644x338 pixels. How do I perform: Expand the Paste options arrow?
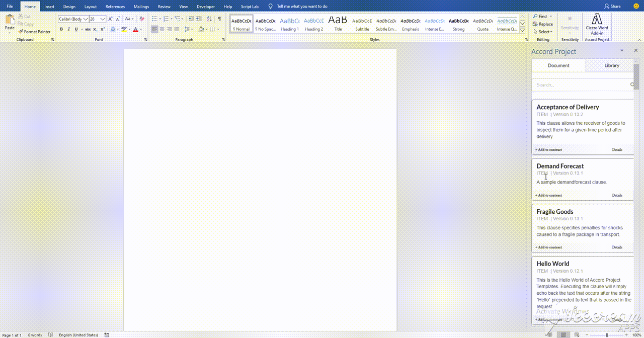tap(10, 33)
